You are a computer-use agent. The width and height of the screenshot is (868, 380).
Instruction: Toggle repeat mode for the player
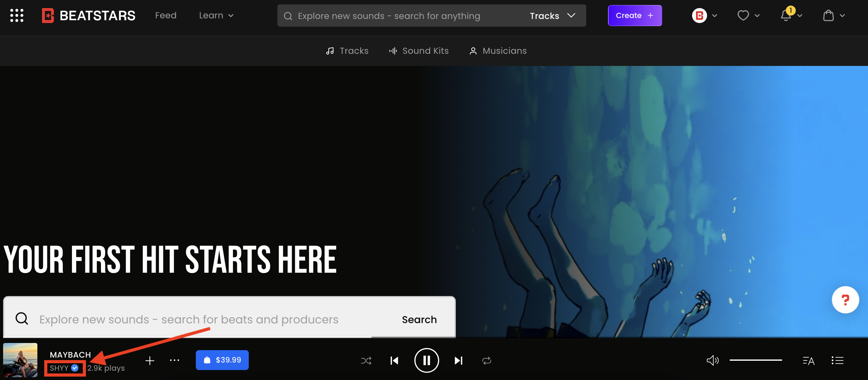pos(487,360)
